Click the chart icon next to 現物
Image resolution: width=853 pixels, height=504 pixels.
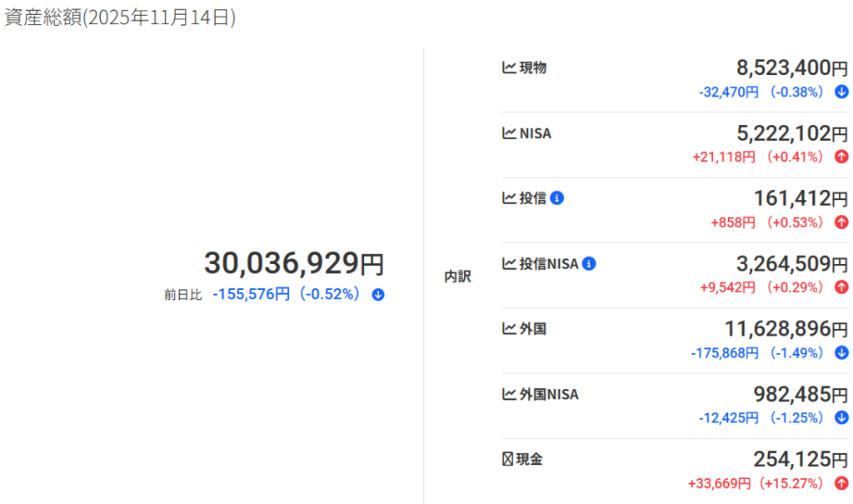click(x=509, y=68)
